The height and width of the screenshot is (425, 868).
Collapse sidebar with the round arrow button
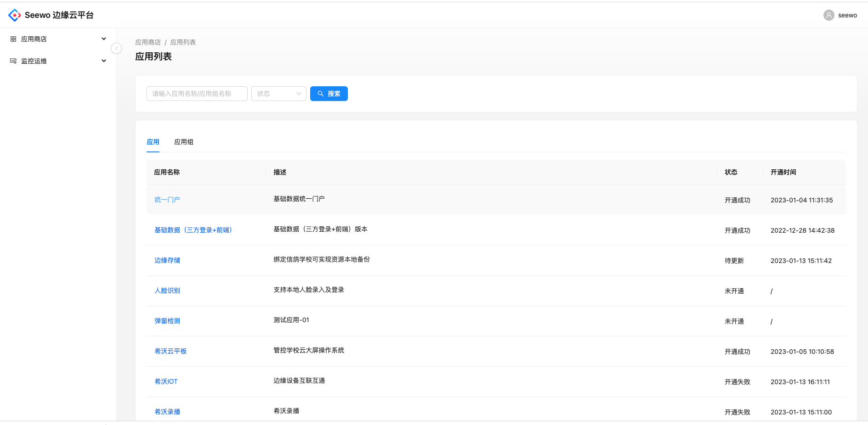[x=116, y=48]
